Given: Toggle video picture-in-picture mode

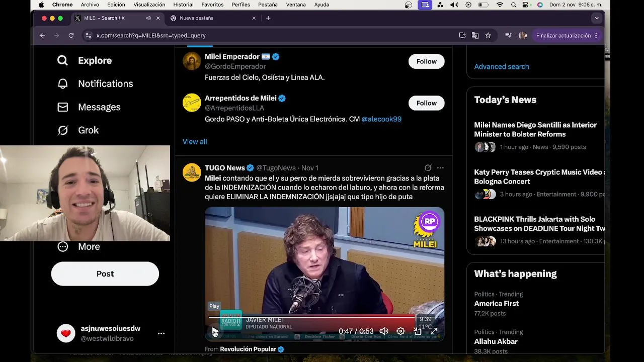Looking at the screenshot, I should [x=418, y=331].
